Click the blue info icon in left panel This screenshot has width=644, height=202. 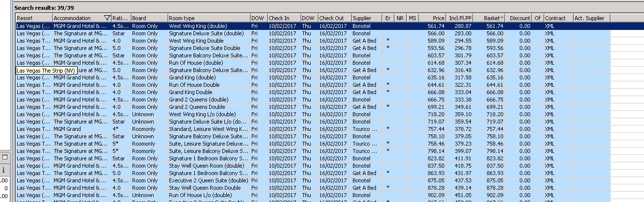point(3,171)
